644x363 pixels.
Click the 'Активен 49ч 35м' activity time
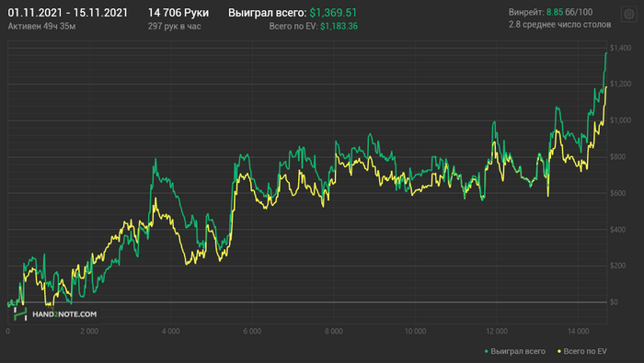click(x=41, y=27)
